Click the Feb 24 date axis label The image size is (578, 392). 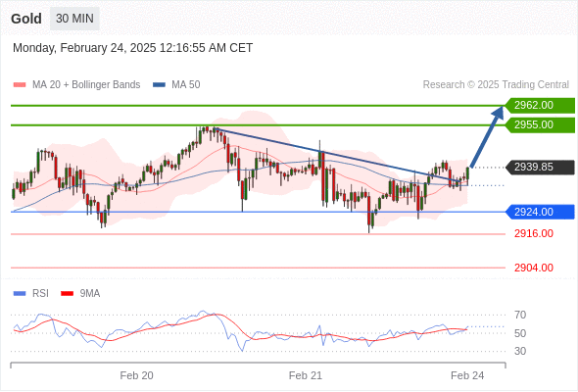point(467,375)
